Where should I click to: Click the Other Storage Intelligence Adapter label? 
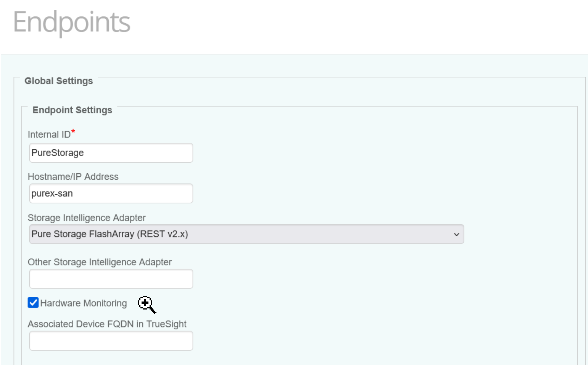[100, 262]
